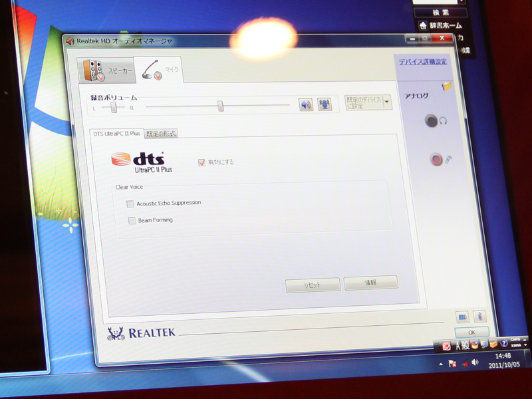Click the microphone boost icon

tap(325, 105)
